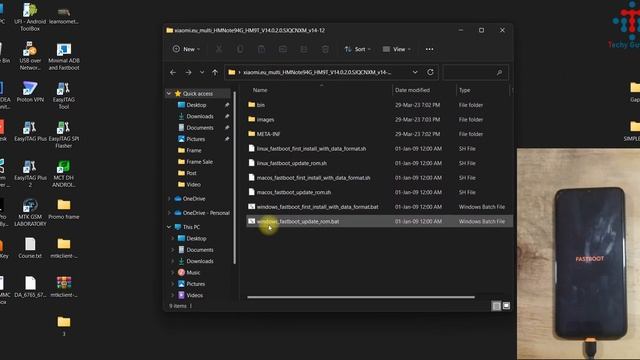Sort by Date modified column header

tap(412, 90)
